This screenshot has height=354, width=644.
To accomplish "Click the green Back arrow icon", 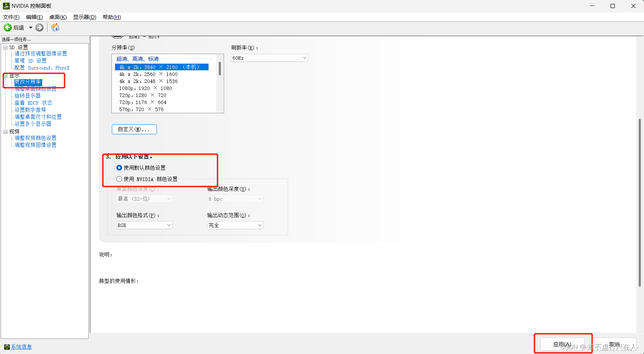I will point(8,27).
